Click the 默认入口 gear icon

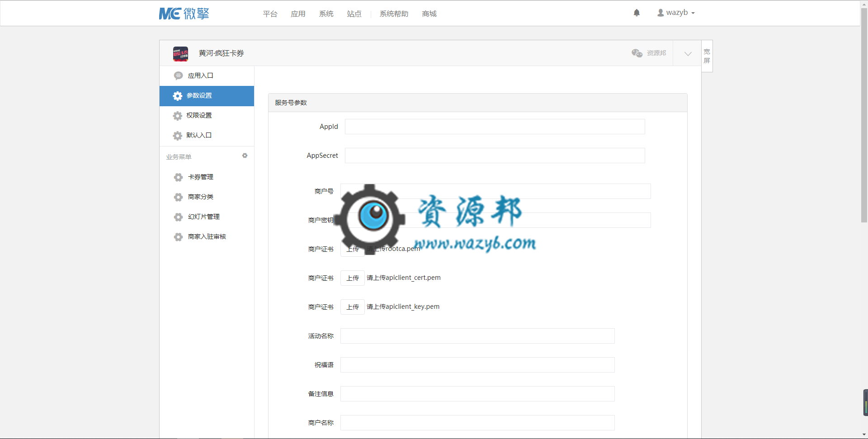[x=177, y=136]
